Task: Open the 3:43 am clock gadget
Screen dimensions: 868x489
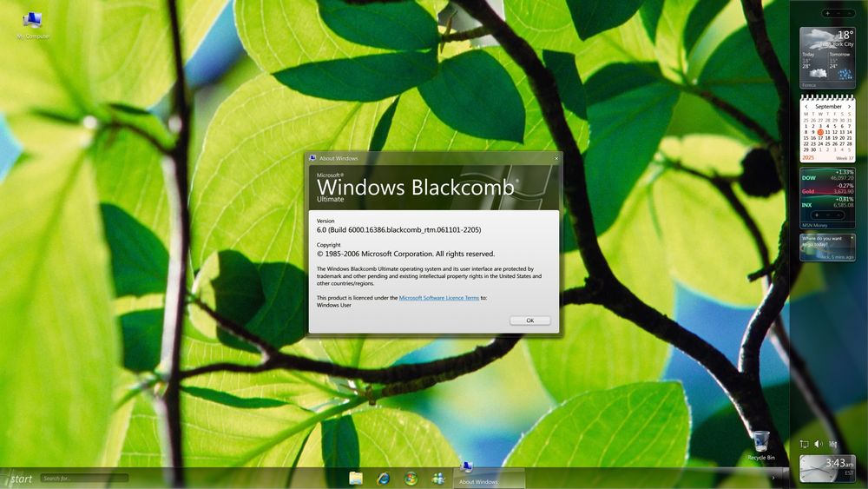Action: 827,468
